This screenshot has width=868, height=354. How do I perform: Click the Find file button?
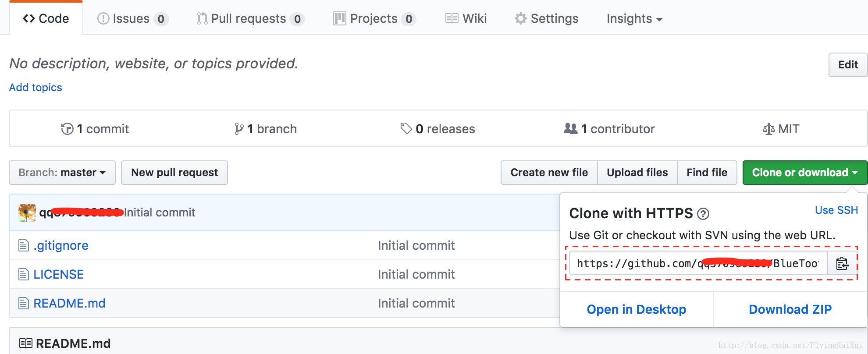tap(707, 173)
